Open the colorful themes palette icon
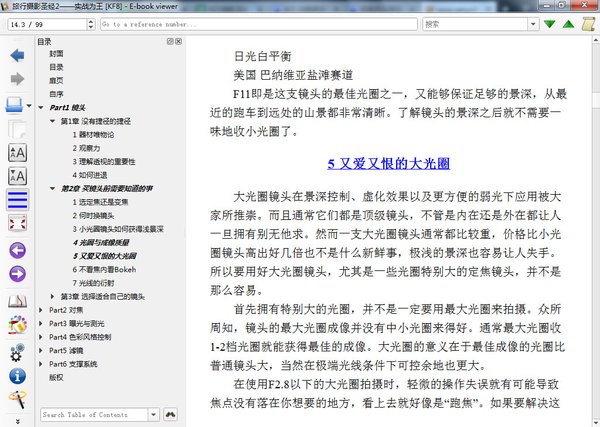Screen dimensions: 600x427 coord(17,325)
